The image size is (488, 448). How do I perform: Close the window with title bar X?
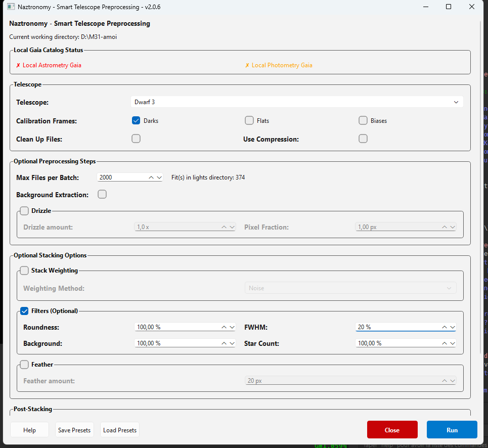472,7
